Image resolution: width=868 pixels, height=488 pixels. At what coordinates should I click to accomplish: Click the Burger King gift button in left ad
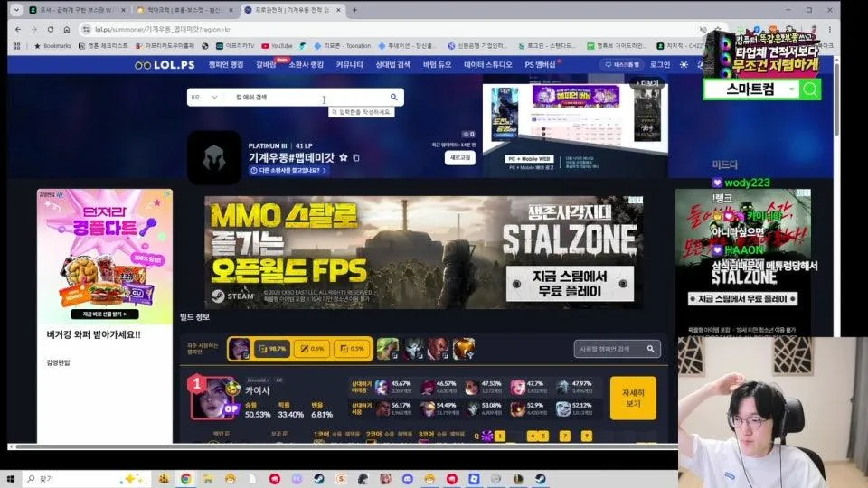105,314
